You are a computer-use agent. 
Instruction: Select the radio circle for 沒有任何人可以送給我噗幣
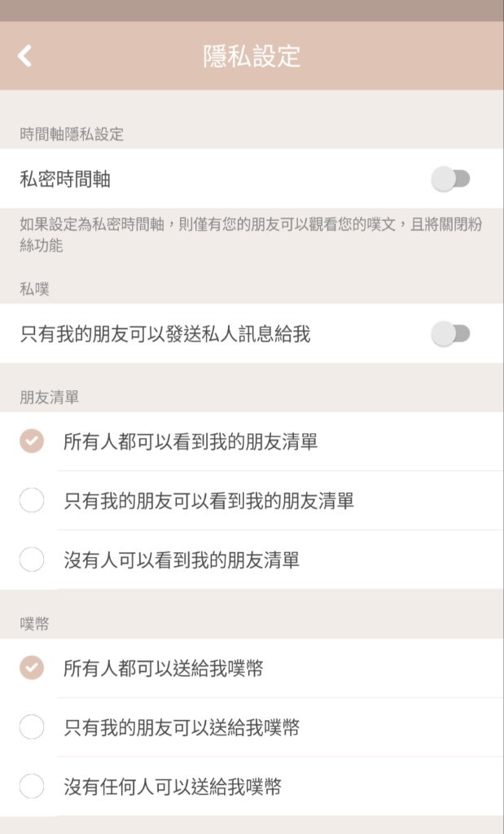[32, 786]
